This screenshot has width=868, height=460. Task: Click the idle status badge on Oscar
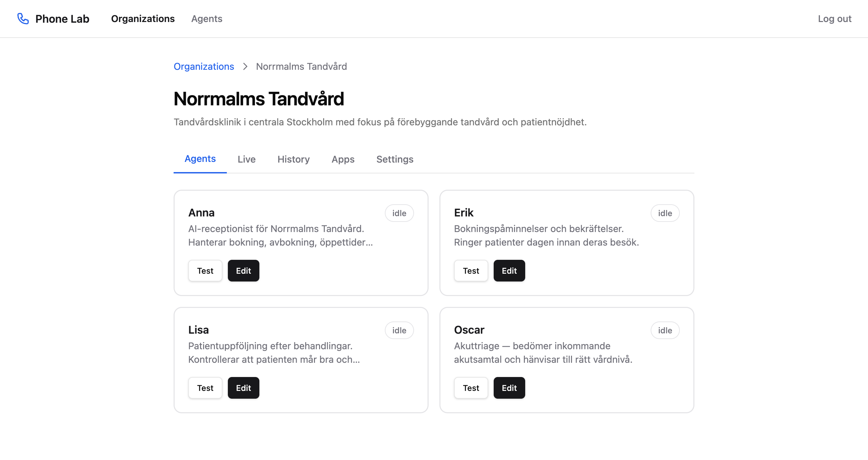pyautogui.click(x=665, y=330)
